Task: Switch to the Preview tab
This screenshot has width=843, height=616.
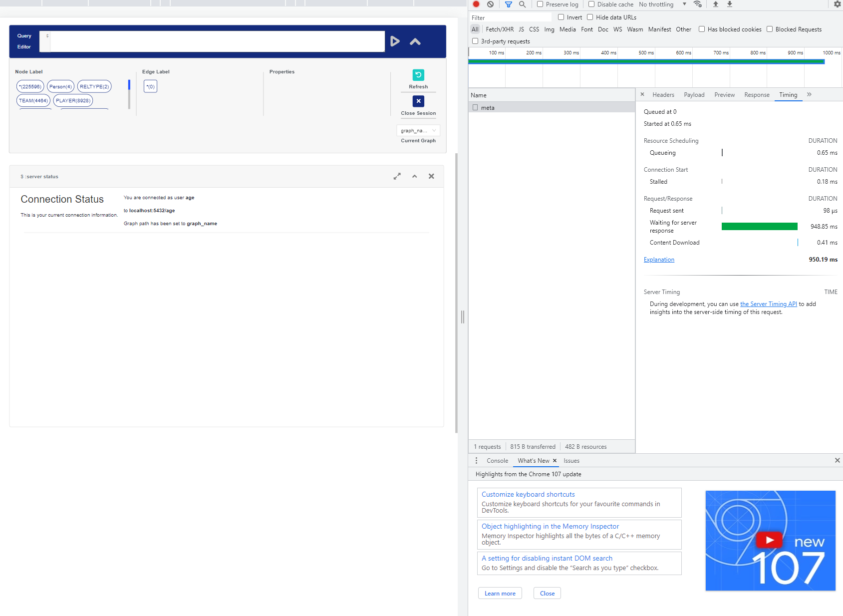Action: pyautogui.click(x=725, y=95)
